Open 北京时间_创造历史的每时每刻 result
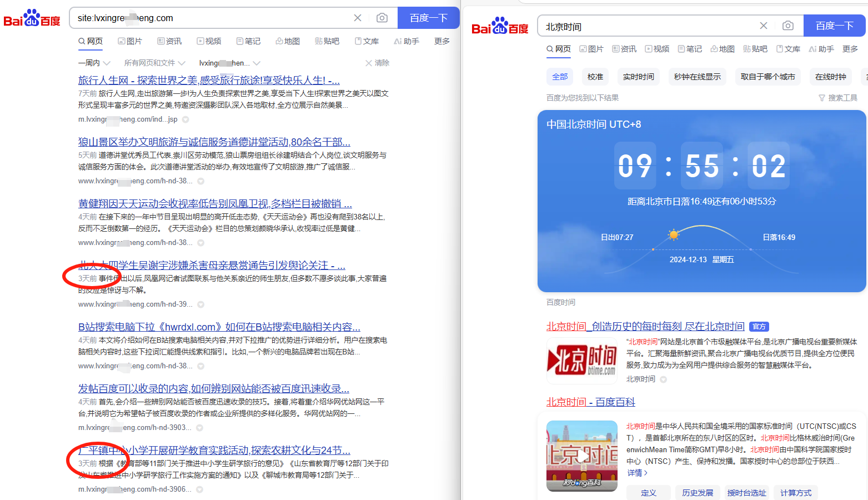Viewport: 868px width, 500px height. [x=645, y=327]
